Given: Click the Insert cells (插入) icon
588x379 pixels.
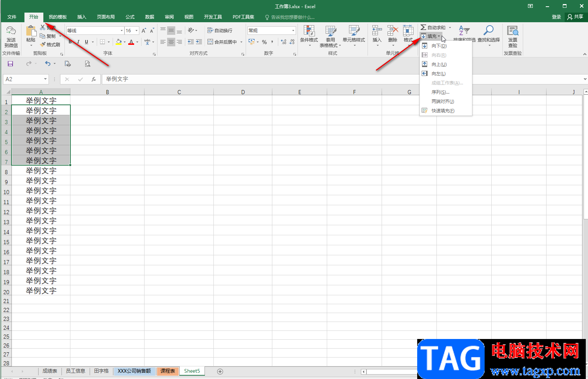Looking at the screenshot, I should tap(377, 31).
